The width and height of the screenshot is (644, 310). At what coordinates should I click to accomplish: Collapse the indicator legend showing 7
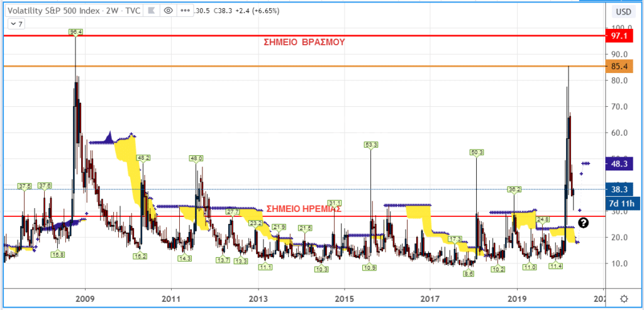coord(16,25)
